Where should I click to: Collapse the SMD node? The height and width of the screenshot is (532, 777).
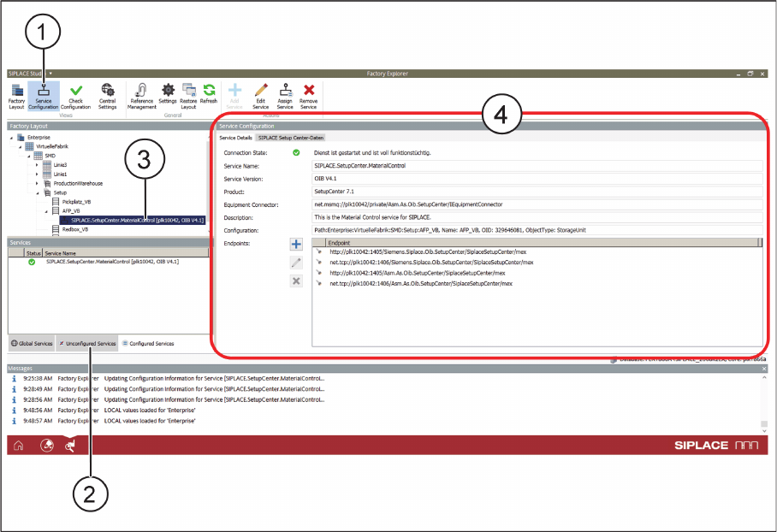(x=29, y=156)
